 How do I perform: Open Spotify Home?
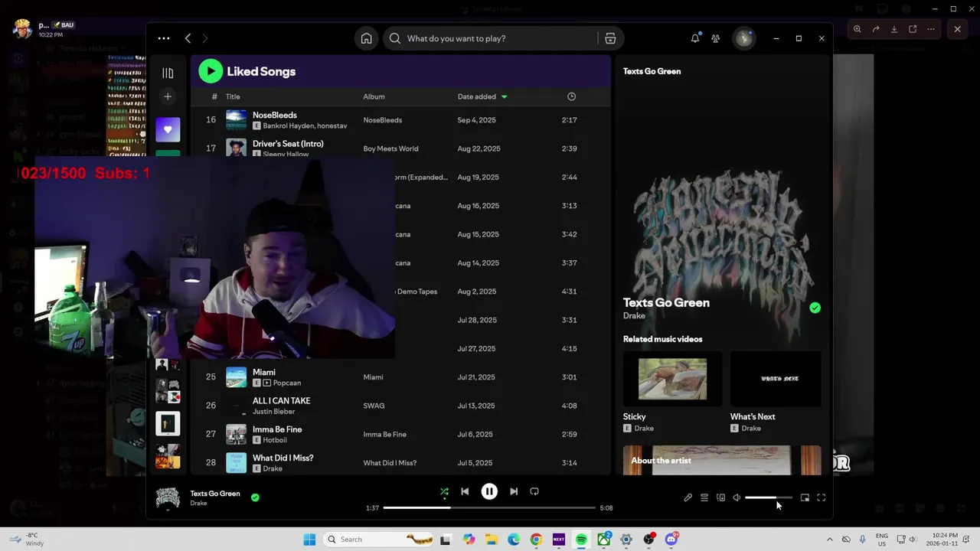coord(367,38)
